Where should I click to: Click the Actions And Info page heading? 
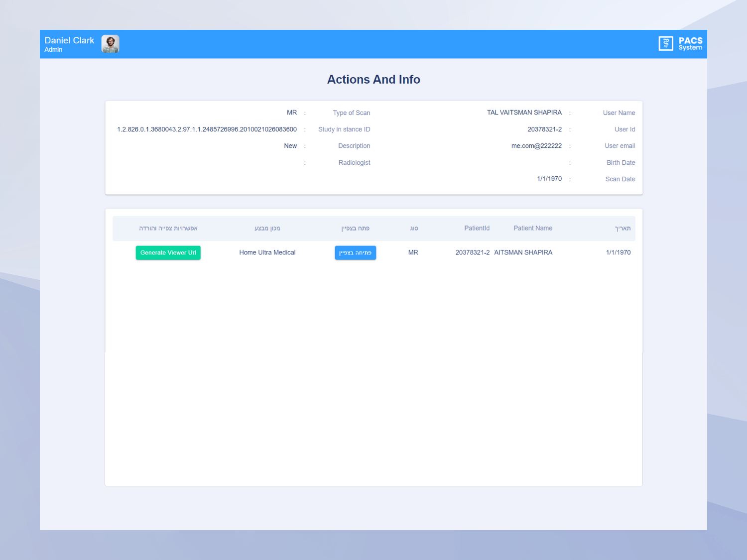373,80
